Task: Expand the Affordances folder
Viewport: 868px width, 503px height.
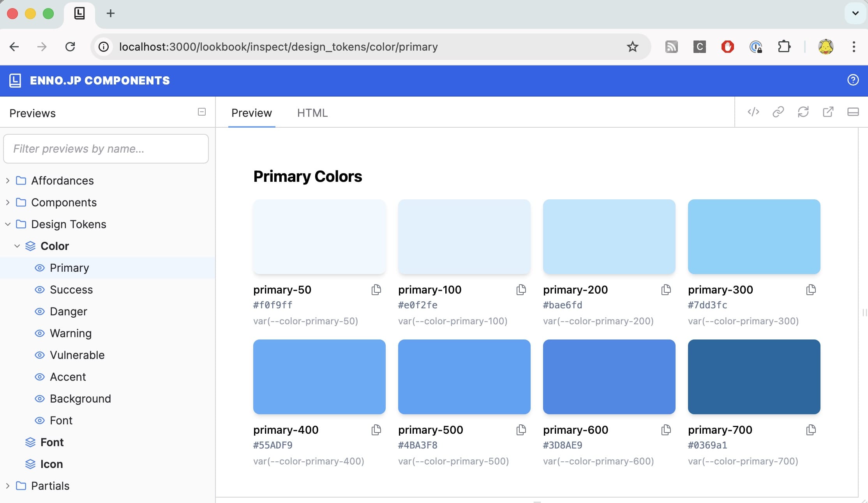Action: point(8,181)
